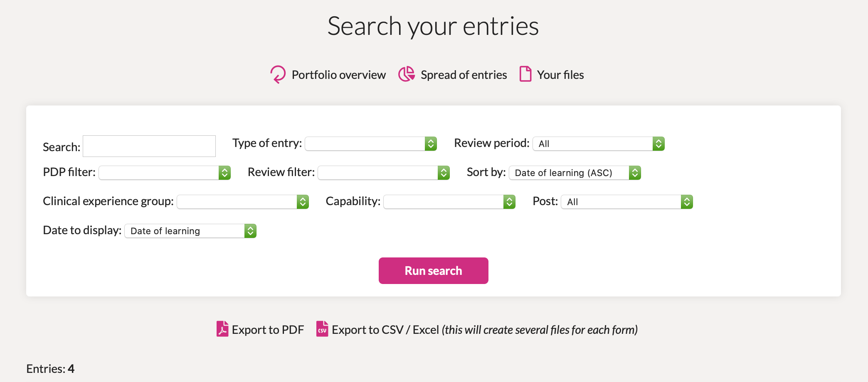Expand the PDP filter dropdown
Image resolution: width=868 pixels, height=382 pixels.
pos(165,173)
